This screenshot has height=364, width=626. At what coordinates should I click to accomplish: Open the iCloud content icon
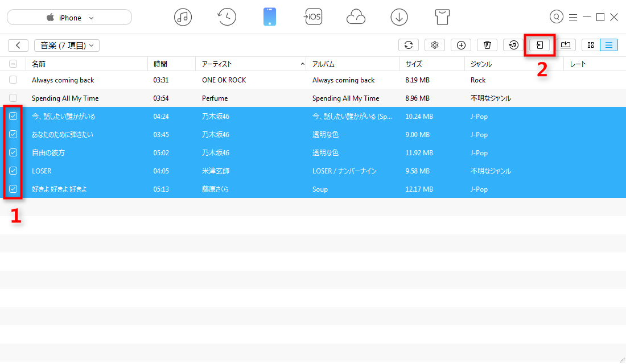(356, 17)
